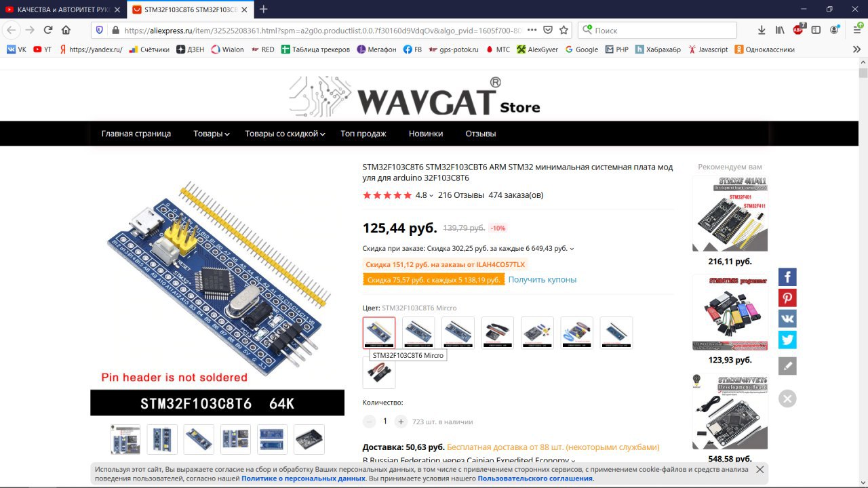
Task: Click the Получить купоны link
Action: [542, 279]
